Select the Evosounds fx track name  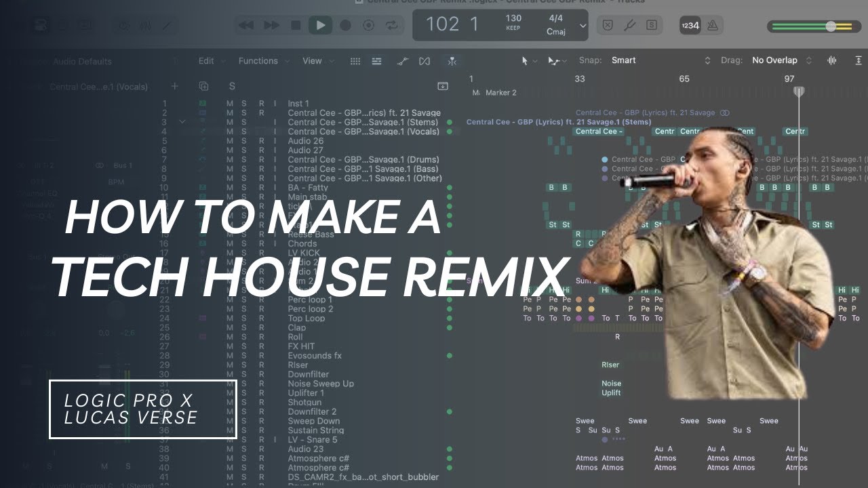point(315,355)
